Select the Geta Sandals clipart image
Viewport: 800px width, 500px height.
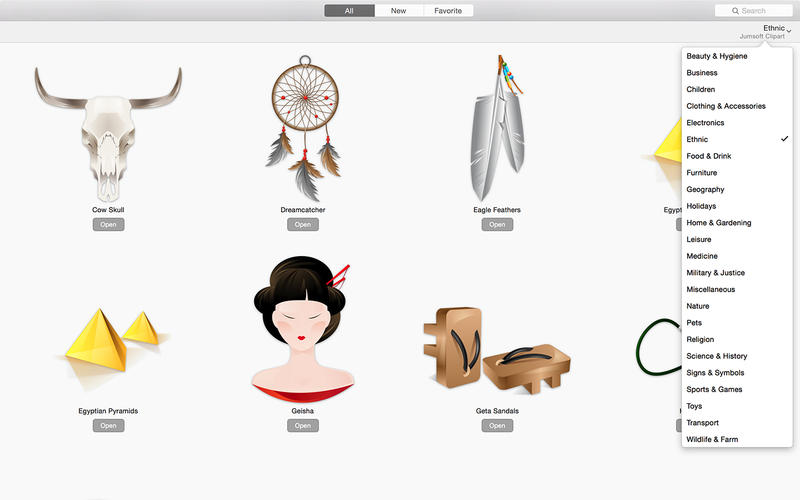point(497,350)
